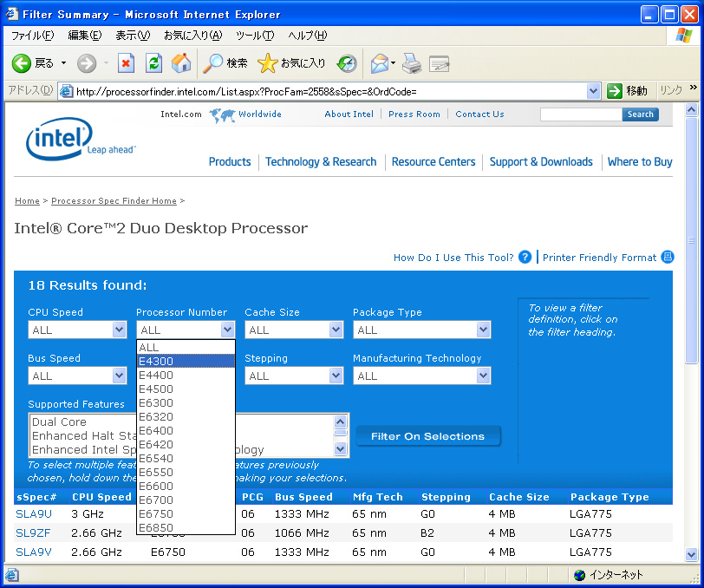The width and height of the screenshot is (704, 588).
Task: Open the ヘルプ(H) menu
Action: (308, 36)
